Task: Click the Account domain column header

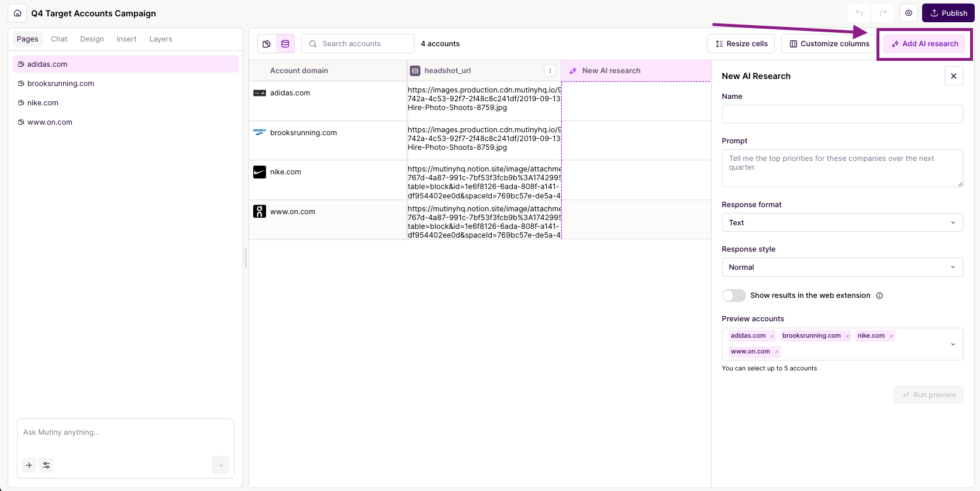Action: (327, 71)
